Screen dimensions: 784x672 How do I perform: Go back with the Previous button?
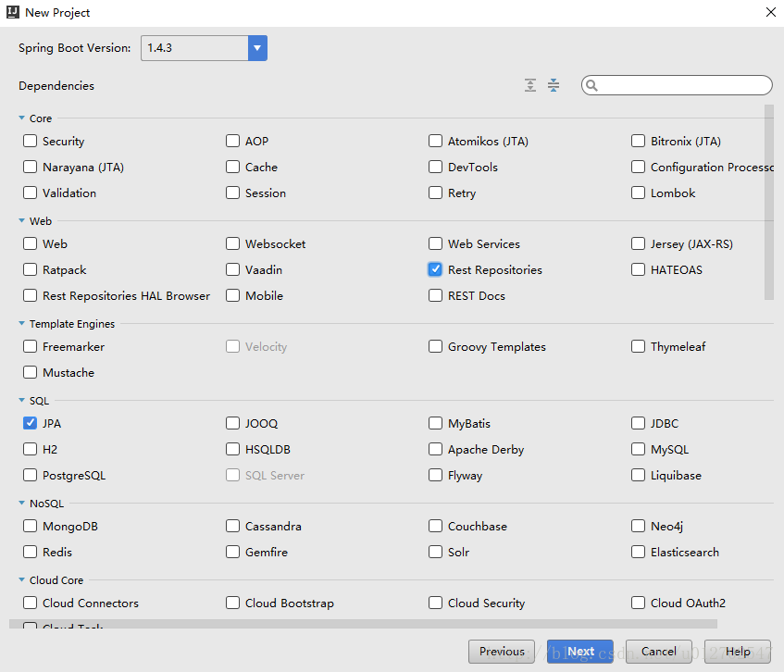point(502,652)
